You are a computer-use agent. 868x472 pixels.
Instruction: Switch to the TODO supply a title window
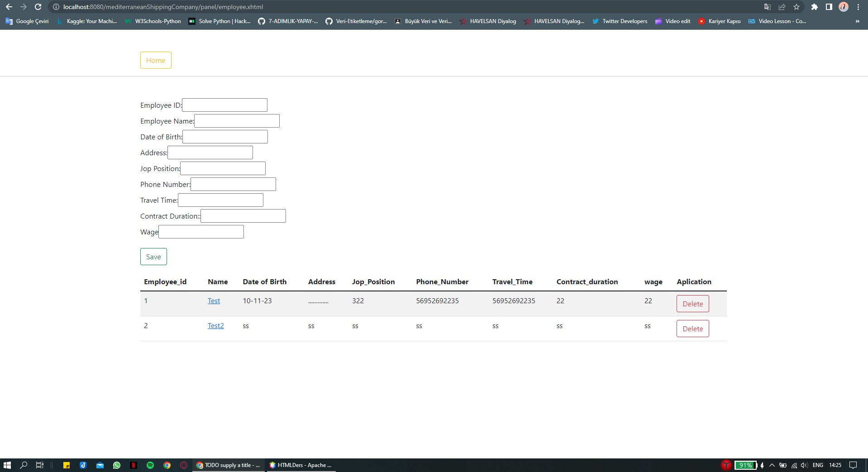(228, 465)
